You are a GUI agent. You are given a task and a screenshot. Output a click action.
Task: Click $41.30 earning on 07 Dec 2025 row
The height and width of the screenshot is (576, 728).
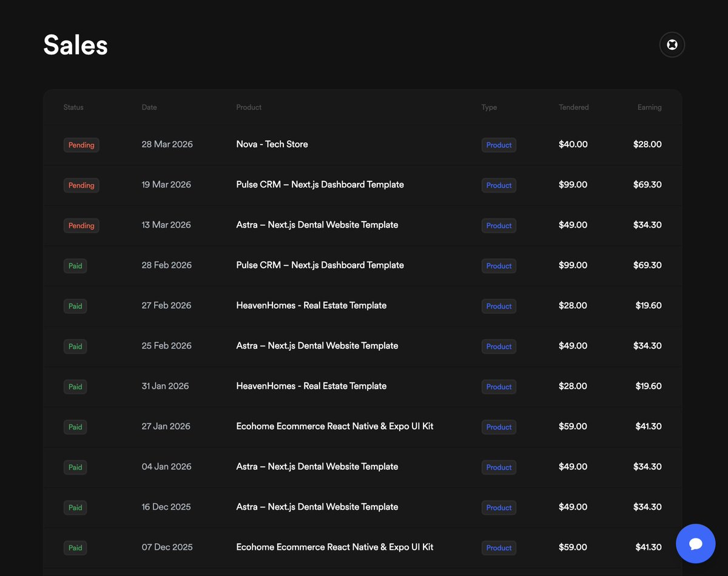[x=649, y=547]
